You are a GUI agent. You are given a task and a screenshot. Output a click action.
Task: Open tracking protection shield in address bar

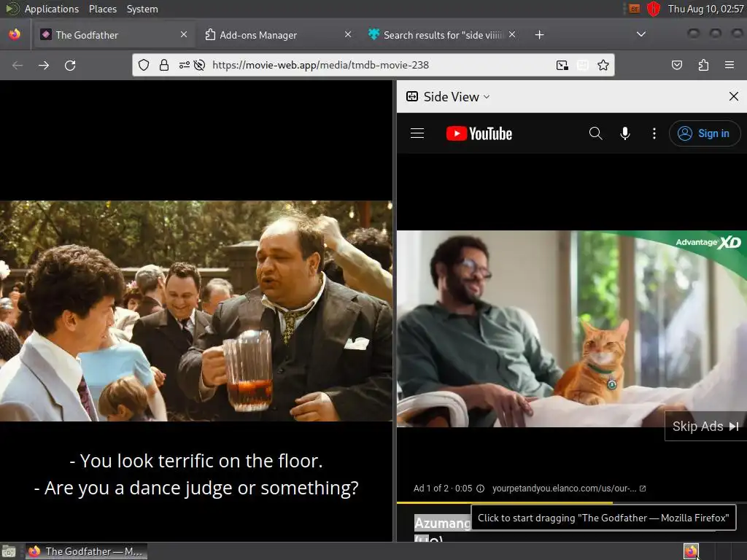click(x=144, y=65)
